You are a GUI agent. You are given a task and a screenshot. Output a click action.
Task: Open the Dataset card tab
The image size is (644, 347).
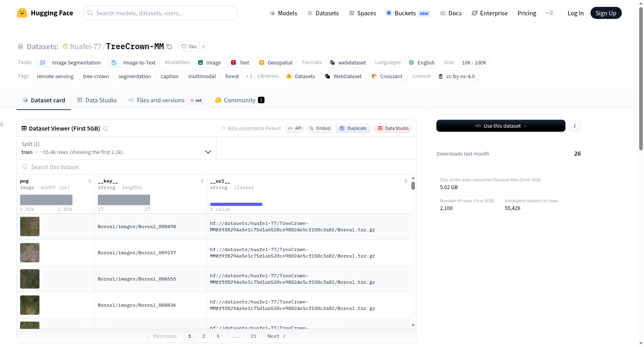tap(44, 100)
